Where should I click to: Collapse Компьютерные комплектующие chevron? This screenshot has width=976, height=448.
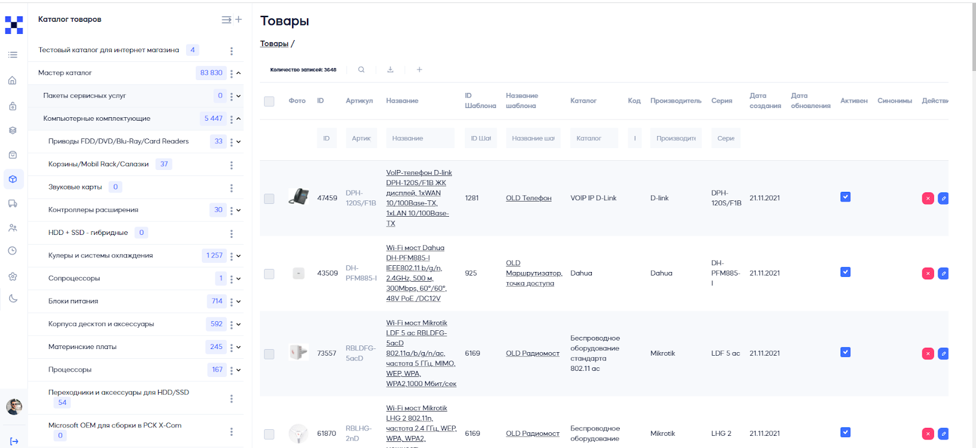pyautogui.click(x=239, y=119)
